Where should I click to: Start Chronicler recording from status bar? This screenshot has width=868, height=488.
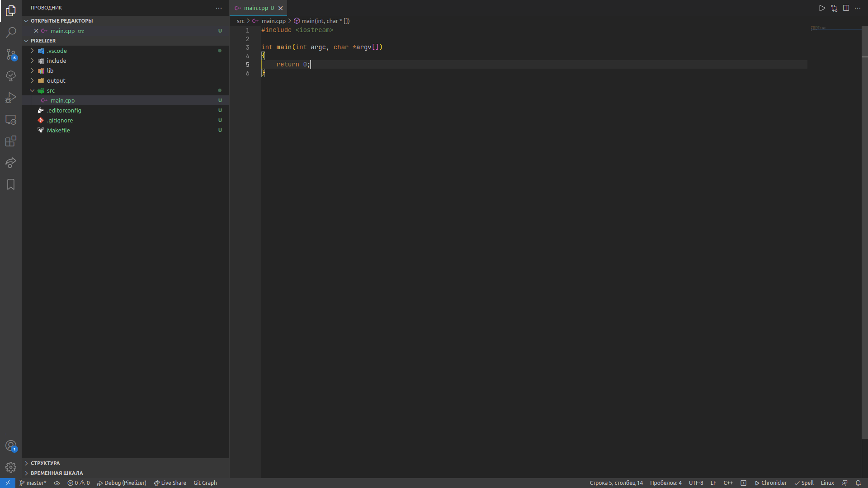771,483
